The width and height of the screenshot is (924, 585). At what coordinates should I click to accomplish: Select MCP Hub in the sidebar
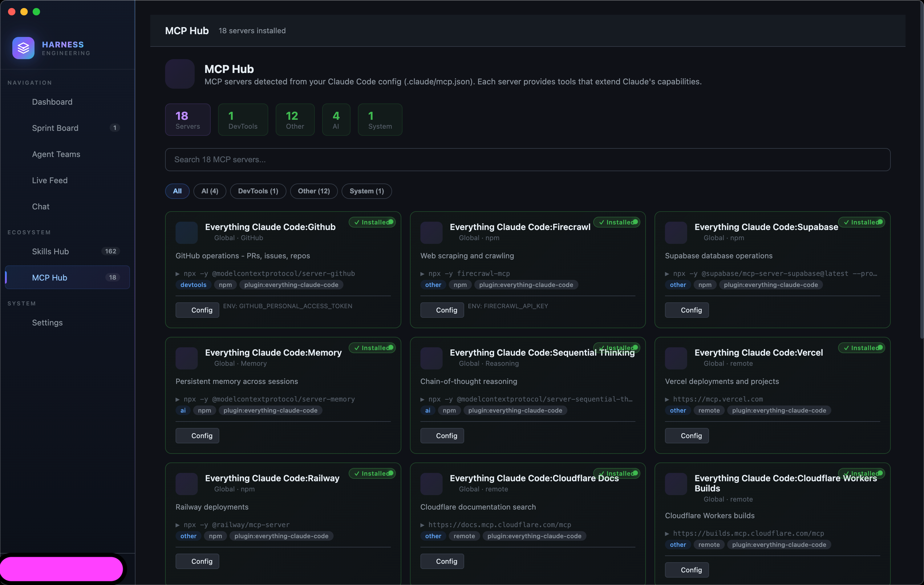coord(67,277)
